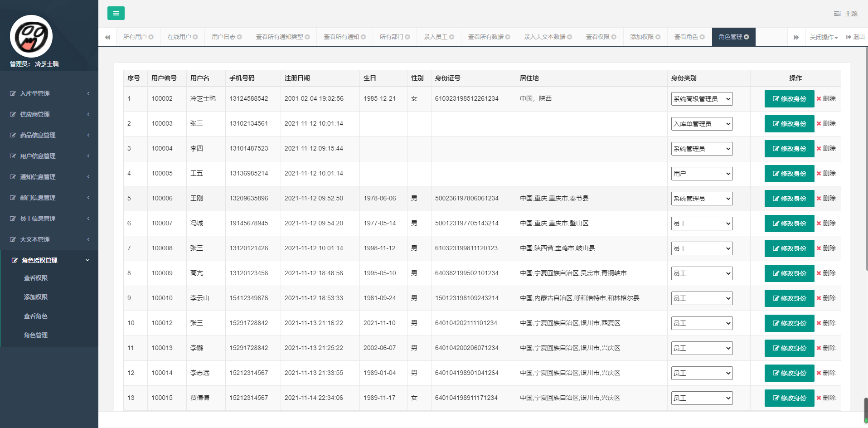Expand the 入库单管理 sidebar menu
The image size is (868, 428).
tap(49, 93)
